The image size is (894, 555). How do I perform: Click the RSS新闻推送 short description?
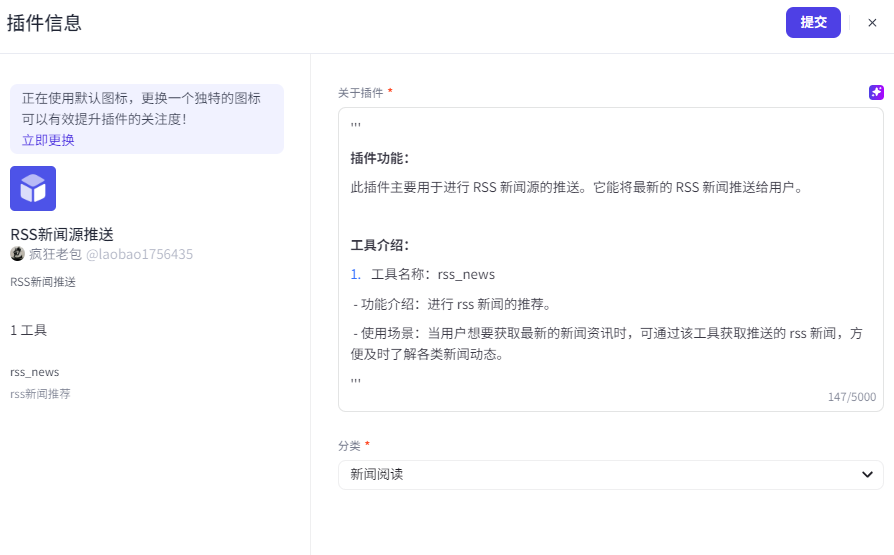(x=43, y=282)
